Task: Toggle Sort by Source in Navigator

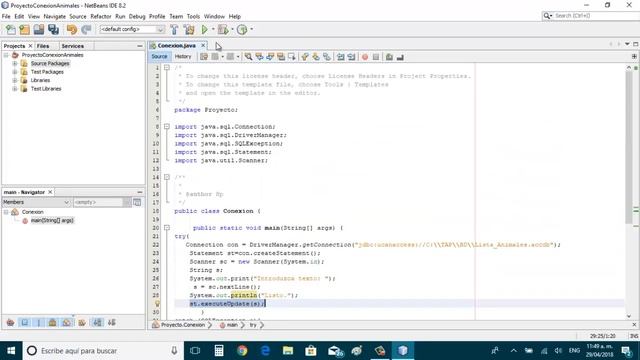Action: 112,322
